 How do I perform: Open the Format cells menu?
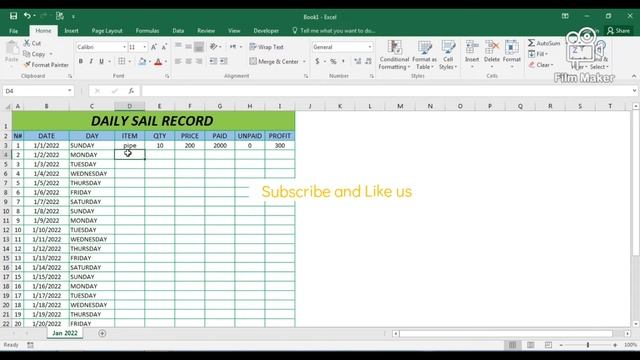tap(511, 54)
